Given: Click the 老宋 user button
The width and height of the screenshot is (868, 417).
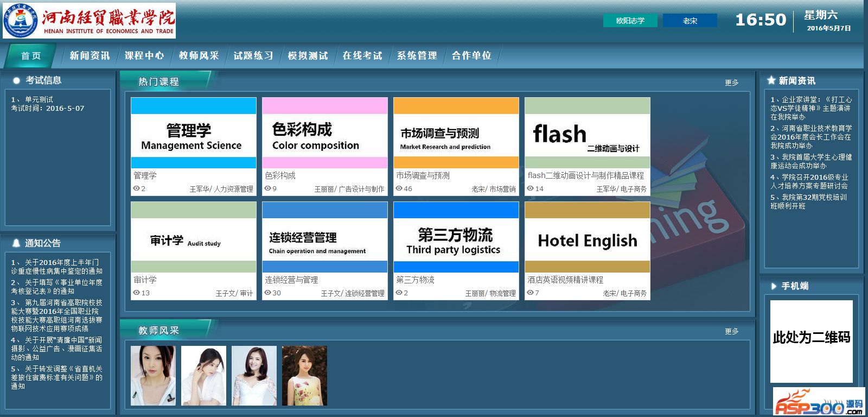Looking at the screenshot, I should pos(690,21).
